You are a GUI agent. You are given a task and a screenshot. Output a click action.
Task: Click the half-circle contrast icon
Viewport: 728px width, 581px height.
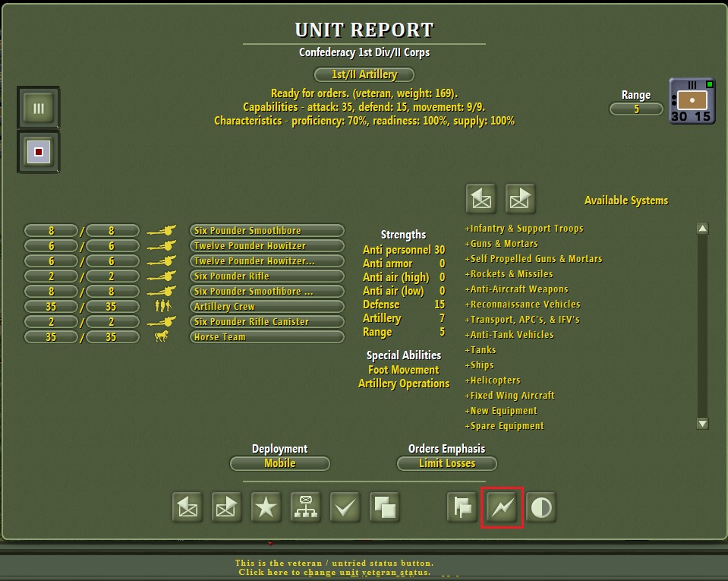[x=541, y=507]
